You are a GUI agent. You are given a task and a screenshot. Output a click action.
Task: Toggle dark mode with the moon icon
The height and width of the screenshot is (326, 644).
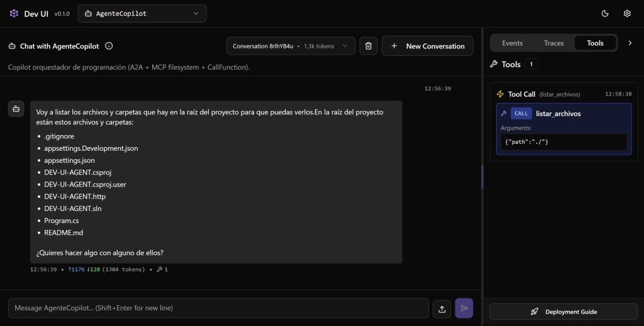pyautogui.click(x=605, y=13)
